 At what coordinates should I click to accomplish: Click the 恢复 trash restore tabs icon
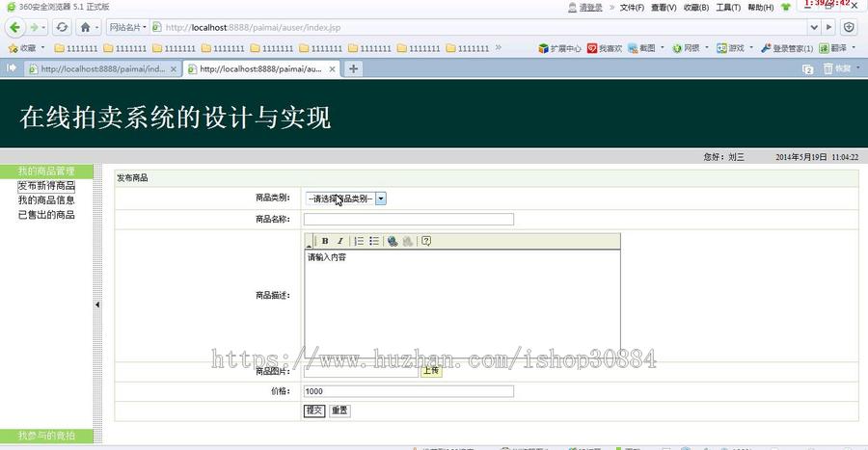pyautogui.click(x=837, y=68)
